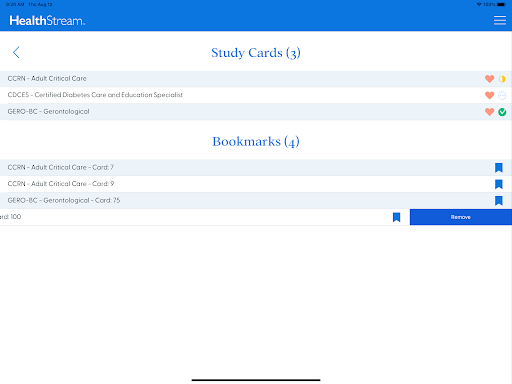Image resolution: width=512 pixels, height=384 pixels.
Task: Click the CDCES not-started status icon
Action: (502, 96)
